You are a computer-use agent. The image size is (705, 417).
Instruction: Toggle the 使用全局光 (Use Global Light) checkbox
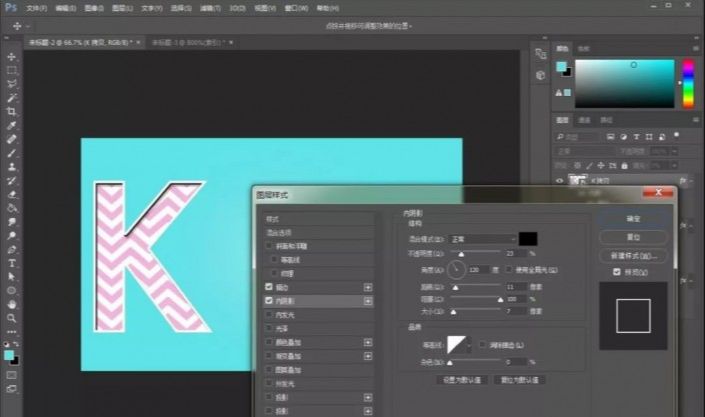[509, 269]
